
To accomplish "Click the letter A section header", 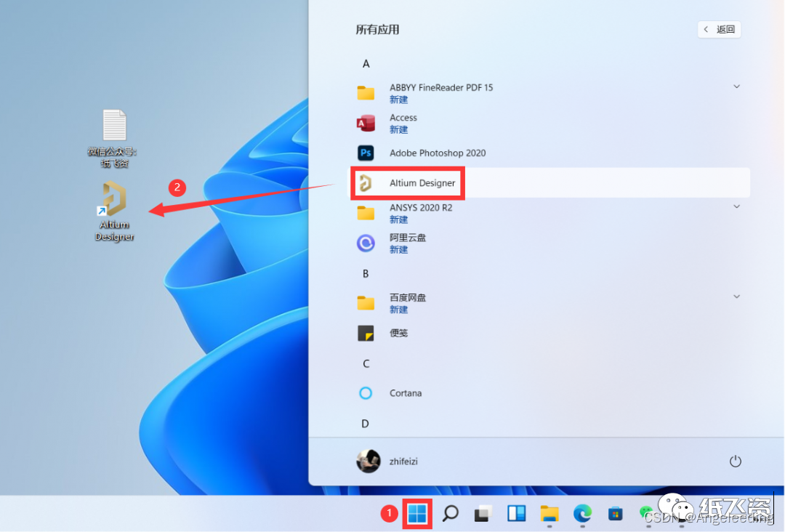I will point(366,64).
